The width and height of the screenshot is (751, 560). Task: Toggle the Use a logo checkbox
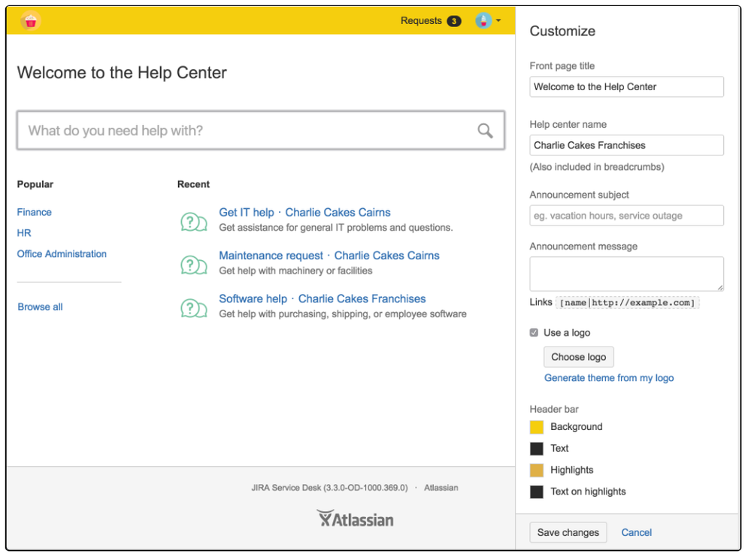534,332
